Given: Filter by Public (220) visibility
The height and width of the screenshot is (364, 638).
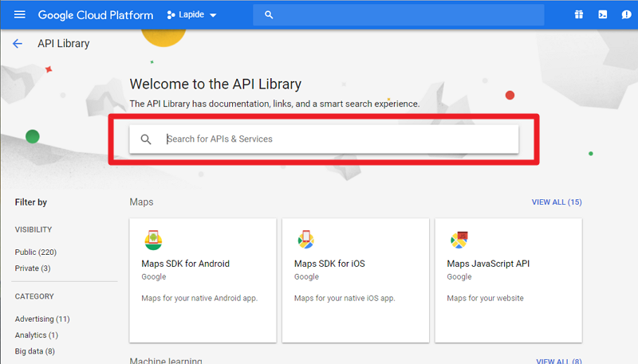Looking at the screenshot, I should pyautogui.click(x=36, y=252).
